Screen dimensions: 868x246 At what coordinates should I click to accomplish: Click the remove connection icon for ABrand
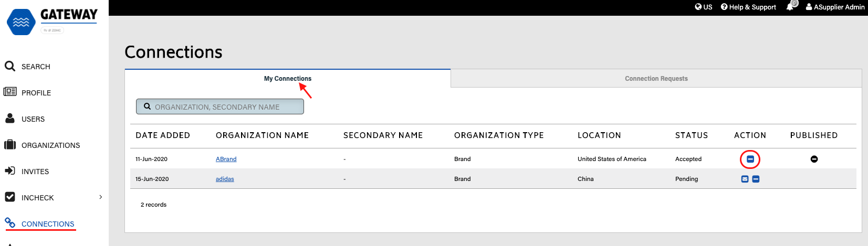(x=750, y=159)
